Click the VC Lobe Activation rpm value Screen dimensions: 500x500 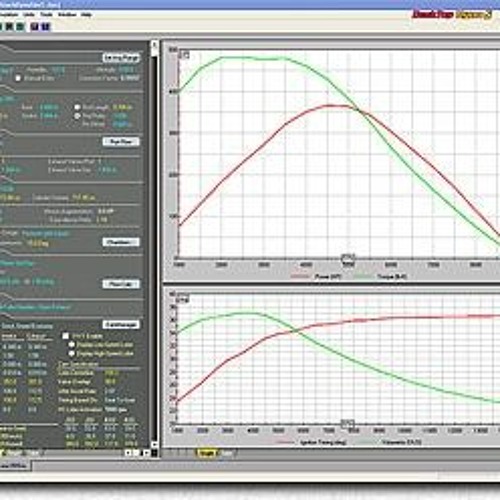click(x=116, y=409)
